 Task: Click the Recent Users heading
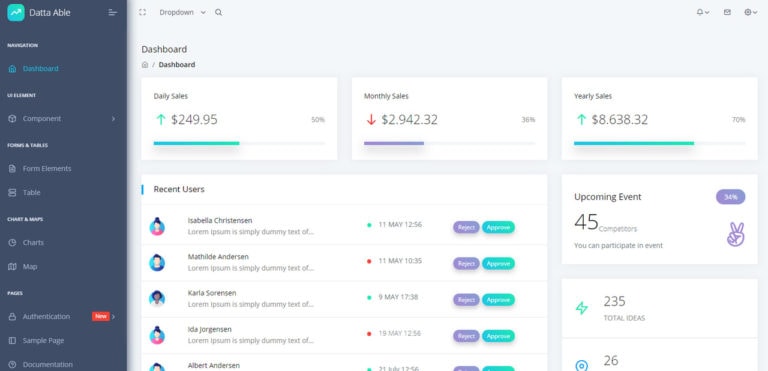179,189
